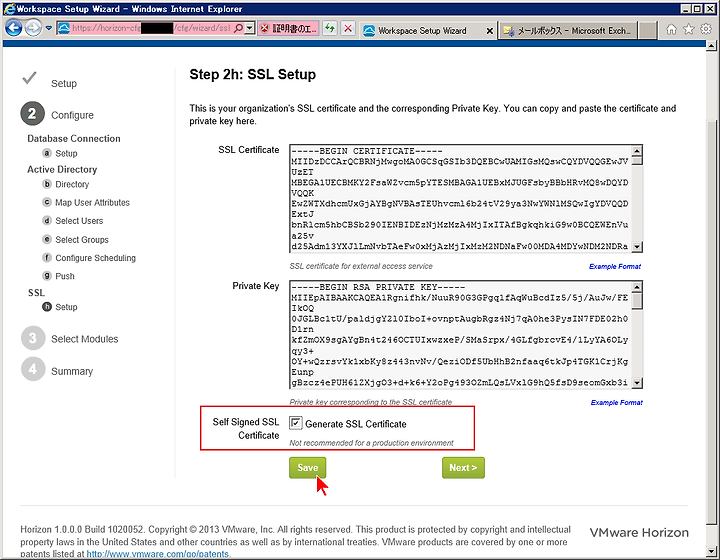This screenshot has height=560, width=720.
Task: Open the Configure Scheduling step f
Action: coord(89,258)
